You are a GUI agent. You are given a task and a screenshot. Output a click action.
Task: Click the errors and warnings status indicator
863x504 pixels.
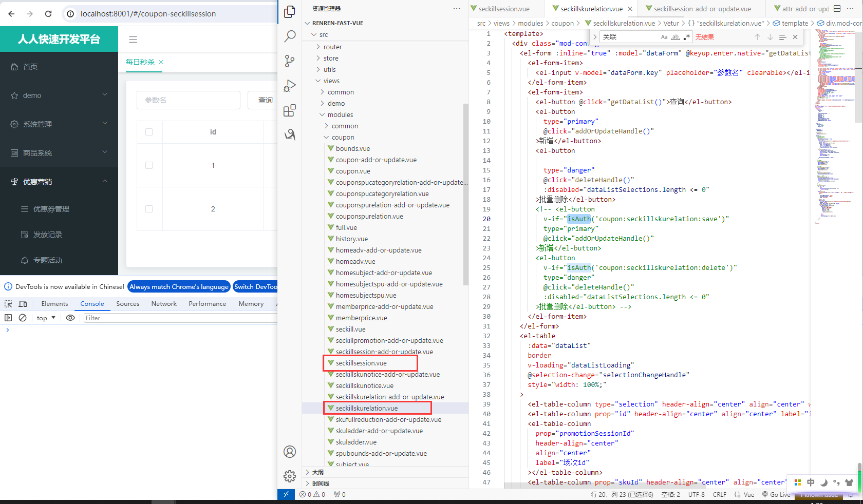312,495
